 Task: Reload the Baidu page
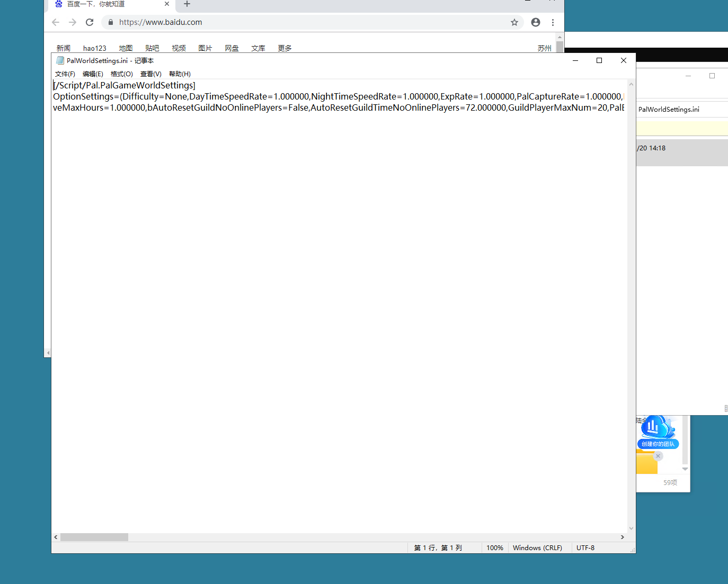90,22
